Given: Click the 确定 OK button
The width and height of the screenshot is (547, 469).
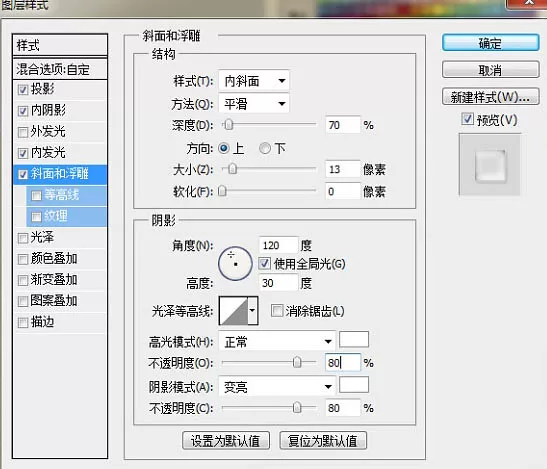Looking at the screenshot, I should click(490, 43).
